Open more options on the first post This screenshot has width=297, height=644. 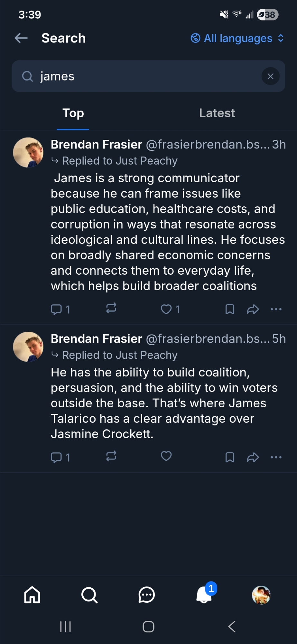click(276, 309)
